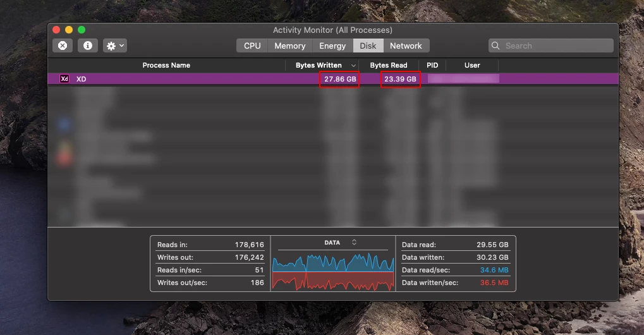The width and height of the screenshot is (644, 335).
Task: Click the Reads in/sec value 51
Action: coord(259,270)
